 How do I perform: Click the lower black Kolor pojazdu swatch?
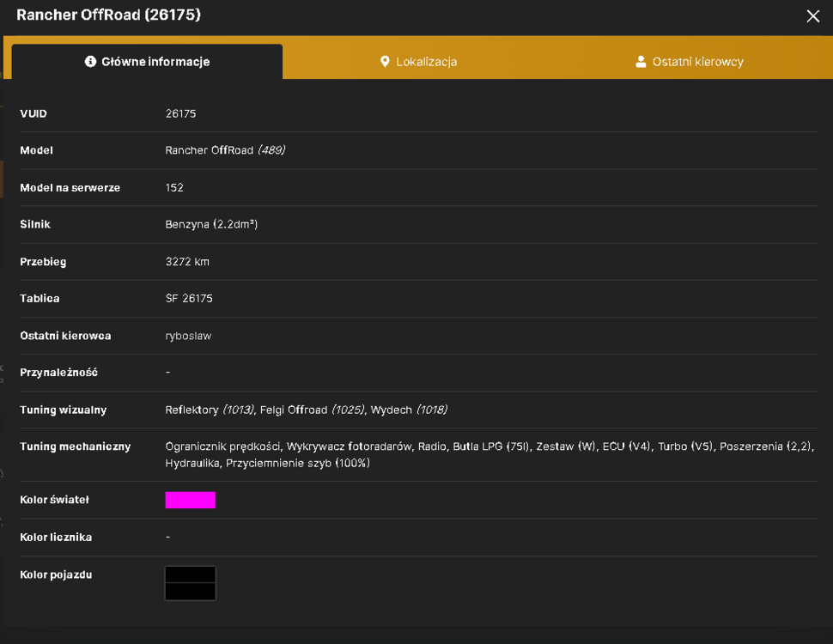tap(190, 592)
